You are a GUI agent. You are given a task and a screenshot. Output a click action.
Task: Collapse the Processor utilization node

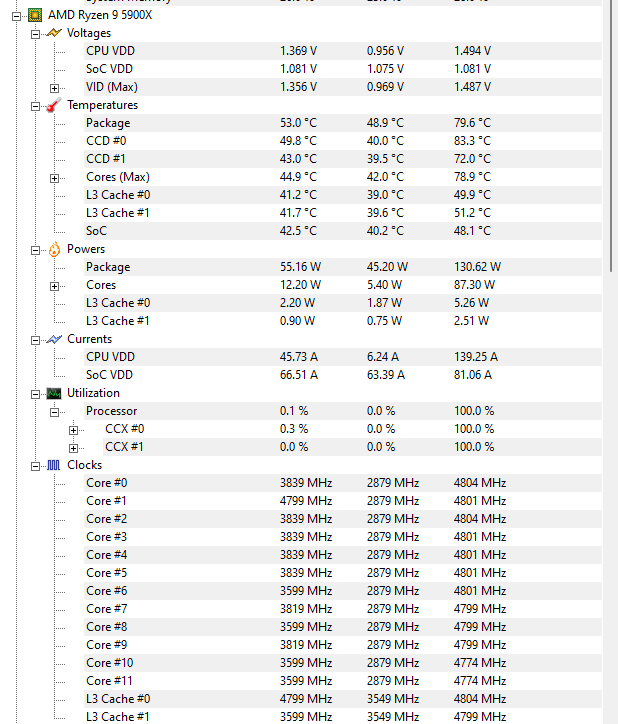pyautogui.click(x=55, y=412)
